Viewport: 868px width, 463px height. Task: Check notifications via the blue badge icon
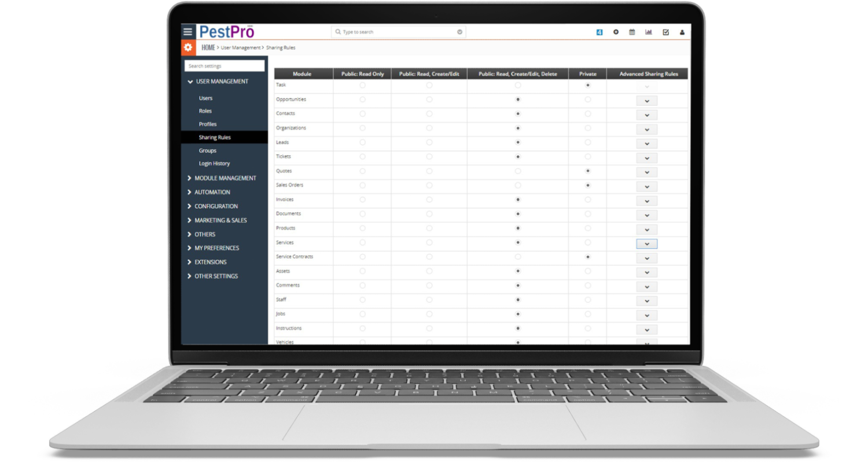[x=599, y=32]
